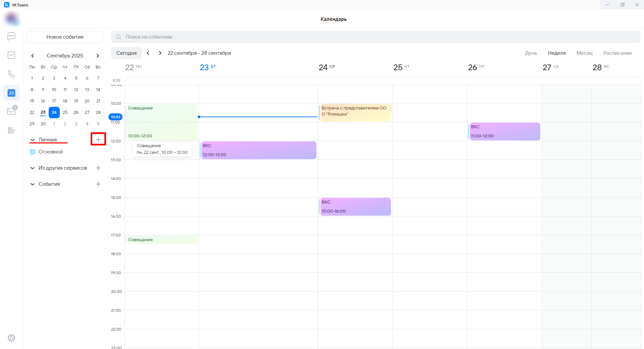Open the chats icon in sidebar
Image resolution: width=644 pixels, height=349 pixels.
click(x=11, y=36)
